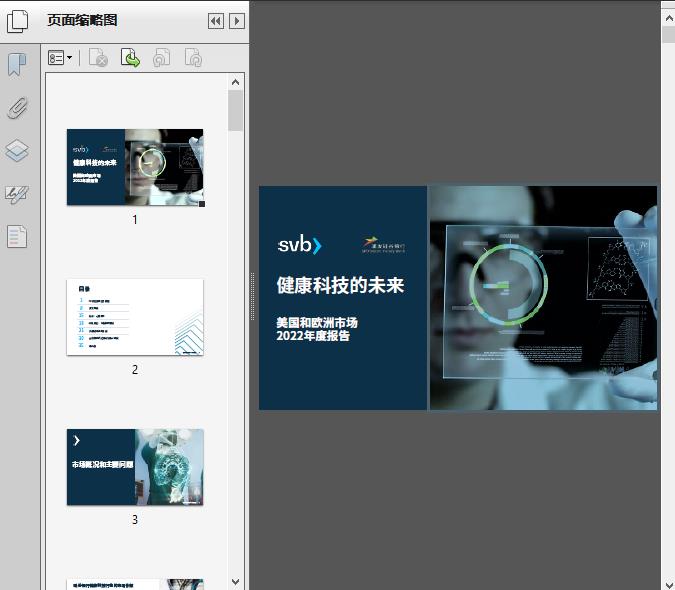This screenshot has width=675, height=590.
Task: Click thumbnail panel scroll up arrow
Action: (235, 82)
